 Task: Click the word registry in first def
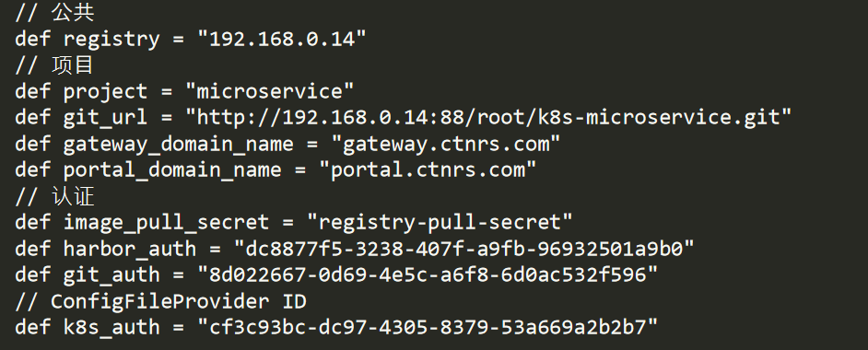coord(111,41)
